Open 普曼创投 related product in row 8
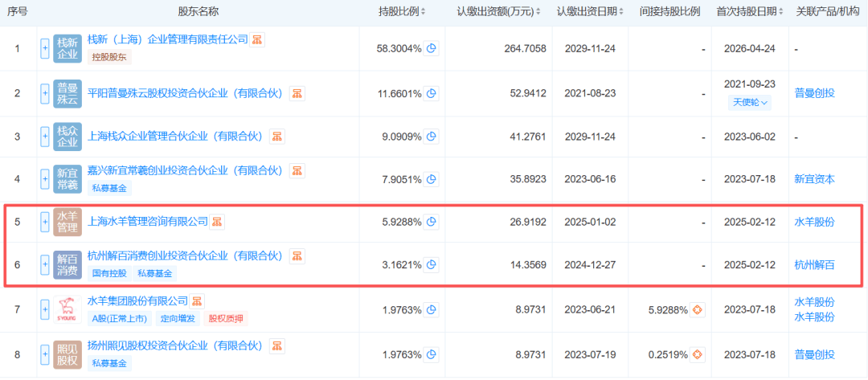This screenshot has width=868, height=380. 814,354
